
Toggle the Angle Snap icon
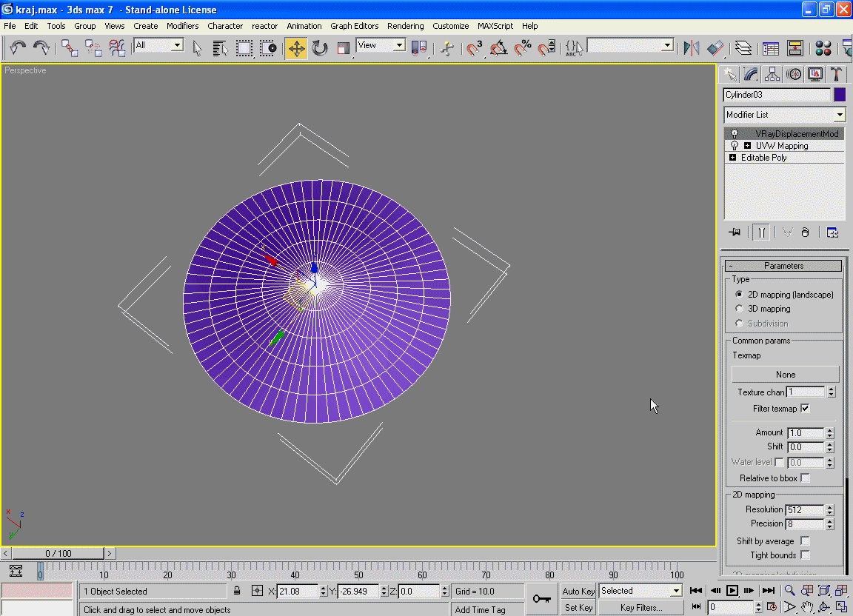coord(499,49)
